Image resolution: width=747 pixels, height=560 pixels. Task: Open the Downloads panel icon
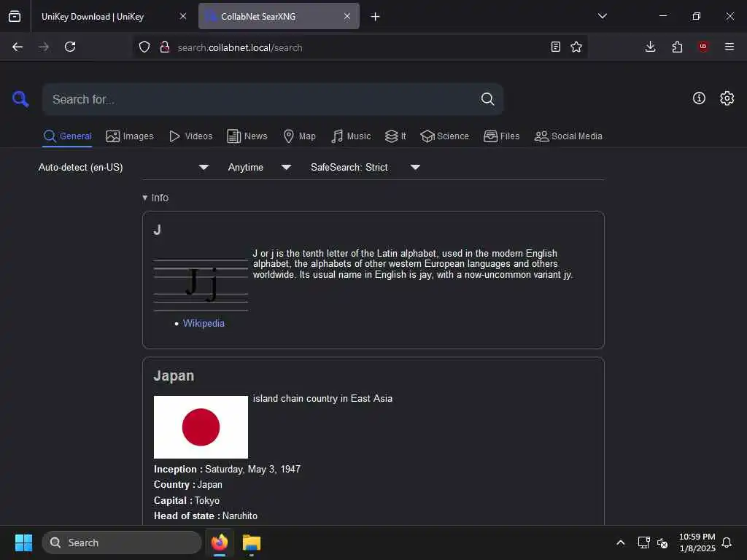650,47
